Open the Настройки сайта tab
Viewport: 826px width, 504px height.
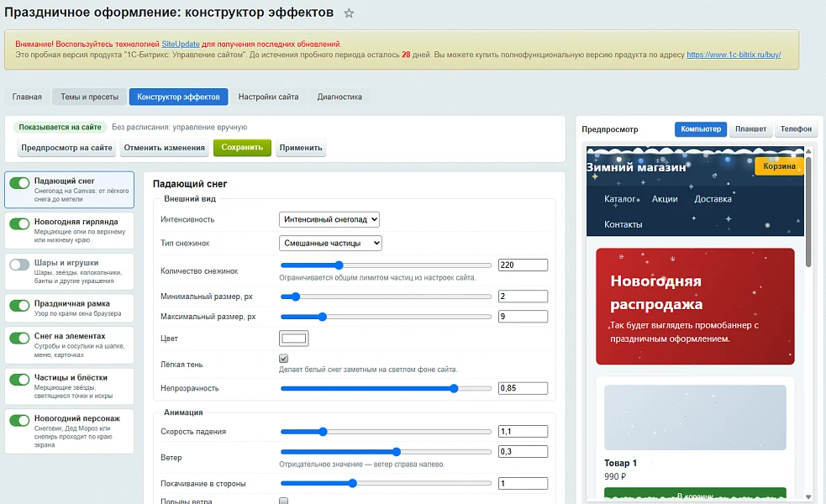268,97
